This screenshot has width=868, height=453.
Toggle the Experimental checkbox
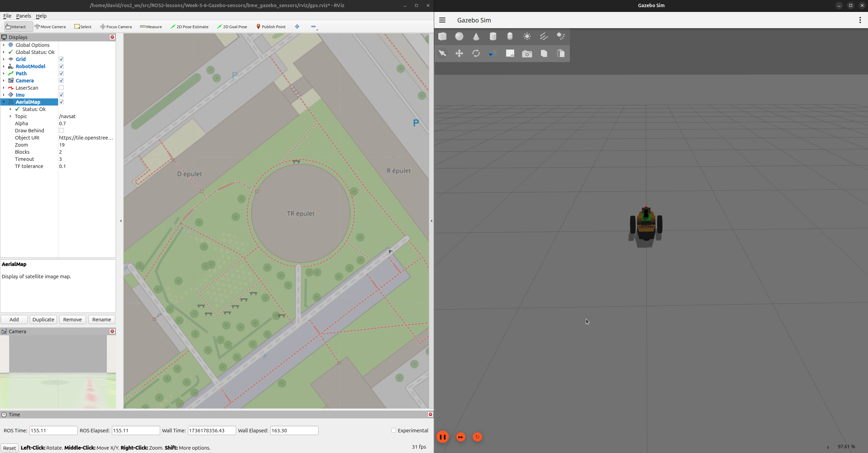click(394, 430)
